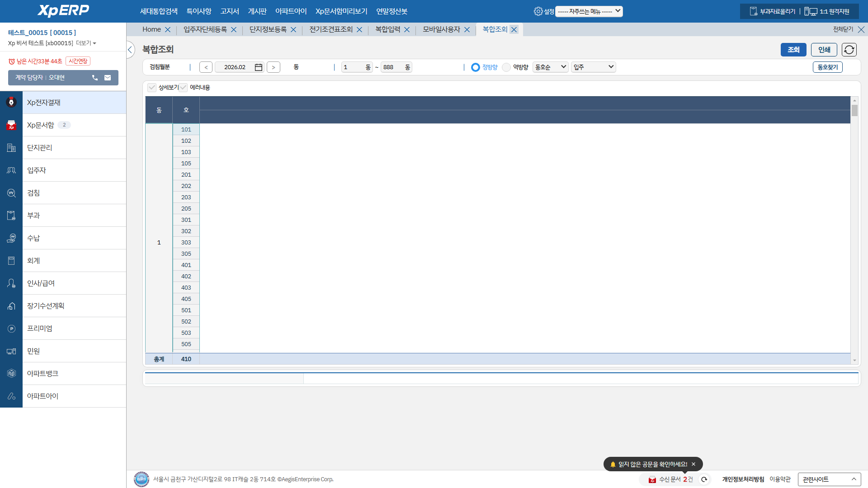
Task: Click the 장기수선계획 sidebar icon
Action: [x=11, y=306]
